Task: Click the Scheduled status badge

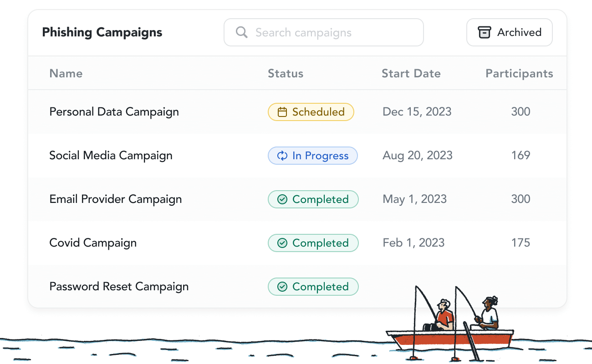Action: pyautogui.click(x=311, y=112)
